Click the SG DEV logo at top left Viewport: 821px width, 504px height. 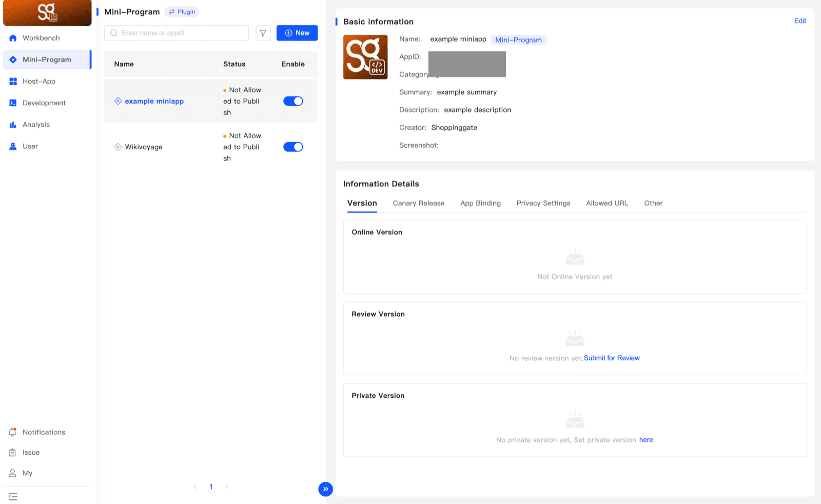(47, 13)
